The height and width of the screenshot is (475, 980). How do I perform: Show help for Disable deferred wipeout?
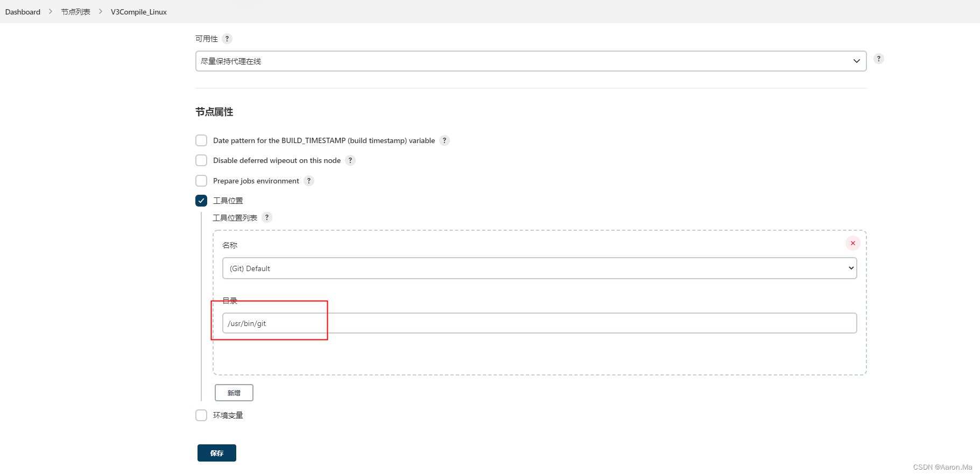(350, 160)
